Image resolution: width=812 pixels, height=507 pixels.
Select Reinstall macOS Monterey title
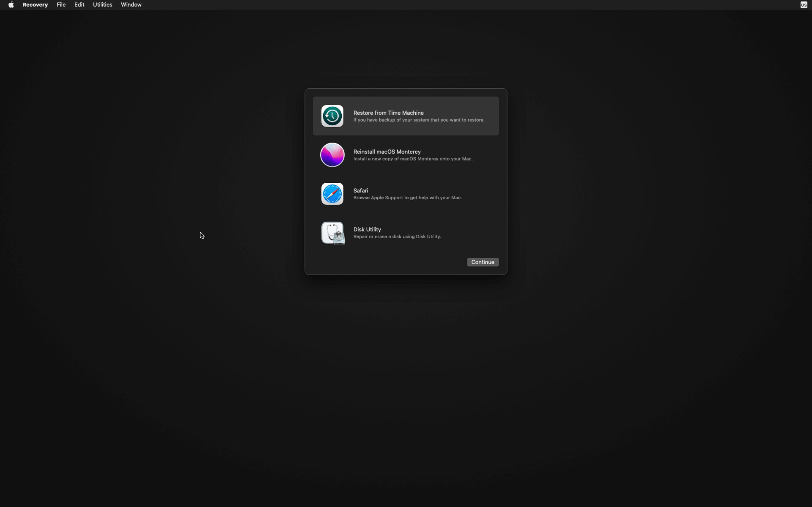click(387, 151)
